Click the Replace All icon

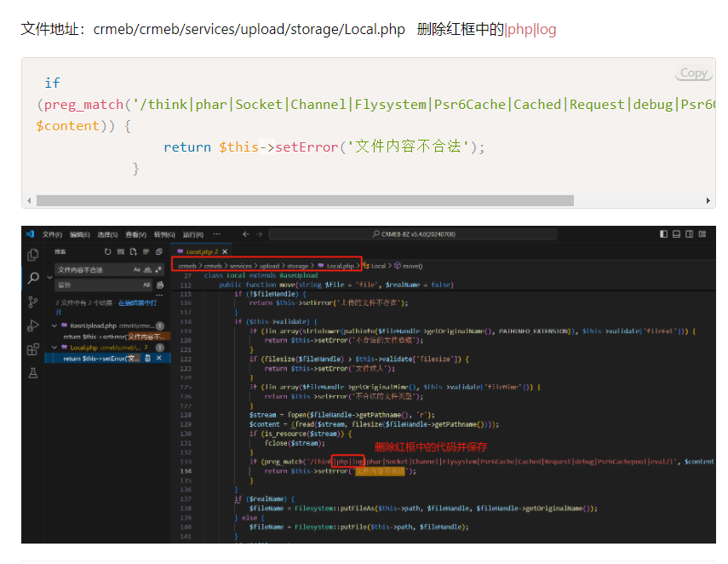[x=160, y=285]
